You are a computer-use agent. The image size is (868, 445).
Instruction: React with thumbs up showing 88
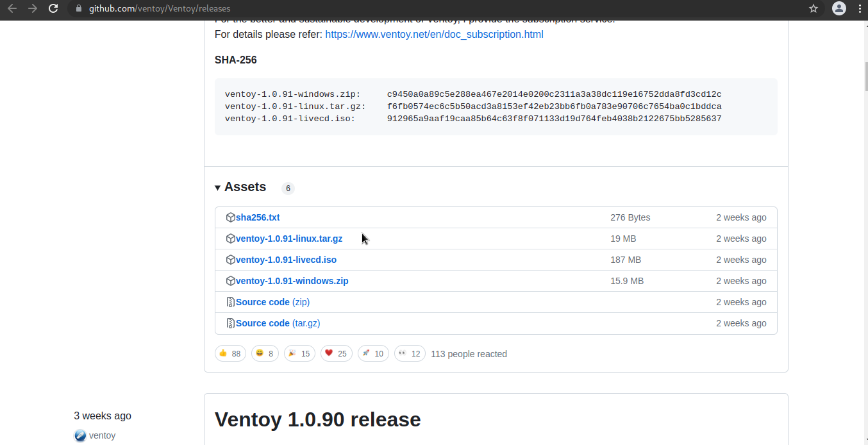(x=230, y=354)
